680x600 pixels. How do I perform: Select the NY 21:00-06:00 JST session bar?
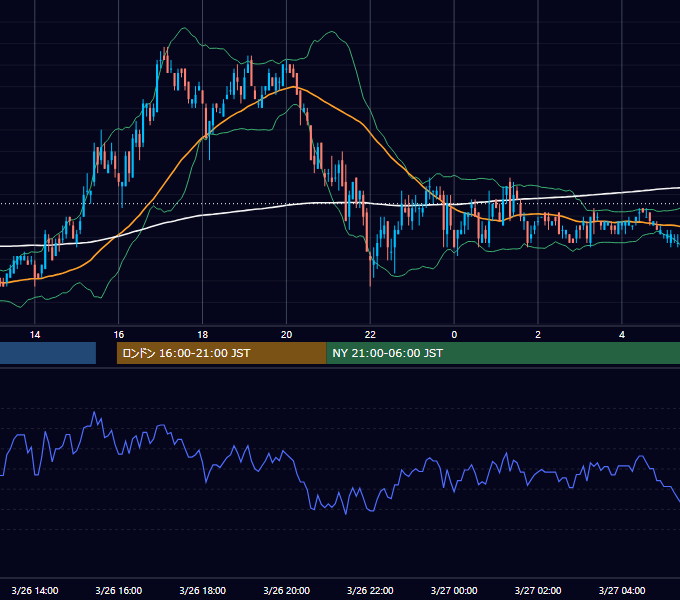(503, 353)
